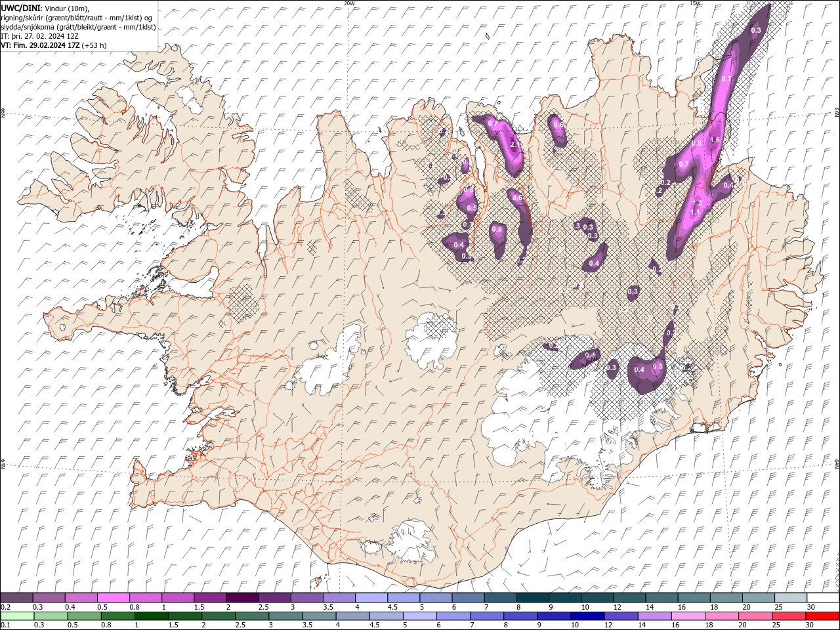Select the darkest purple 2 snow scale swatch
Image resolution: width=840 pixels, height=630 pixels.
pyautogui.click(x=243, y=598)
